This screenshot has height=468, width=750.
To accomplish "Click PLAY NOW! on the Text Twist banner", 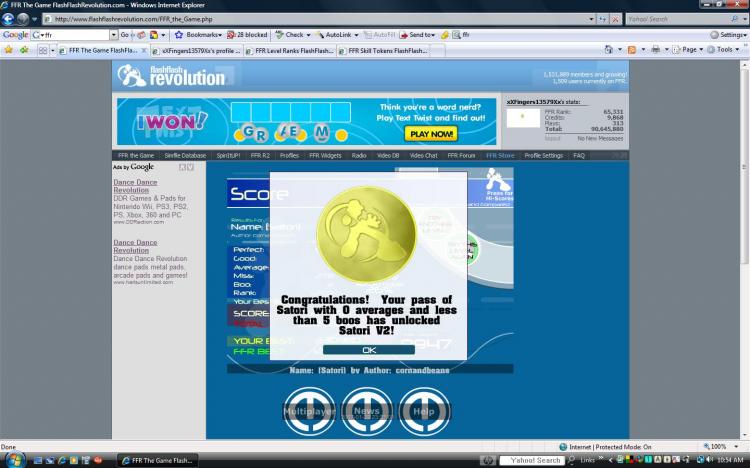I will (431, 134).
